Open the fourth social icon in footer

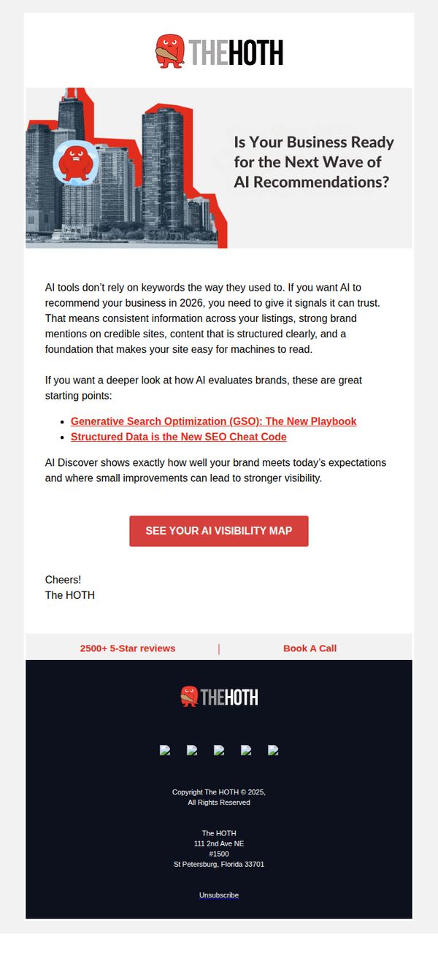pos(246,750)
